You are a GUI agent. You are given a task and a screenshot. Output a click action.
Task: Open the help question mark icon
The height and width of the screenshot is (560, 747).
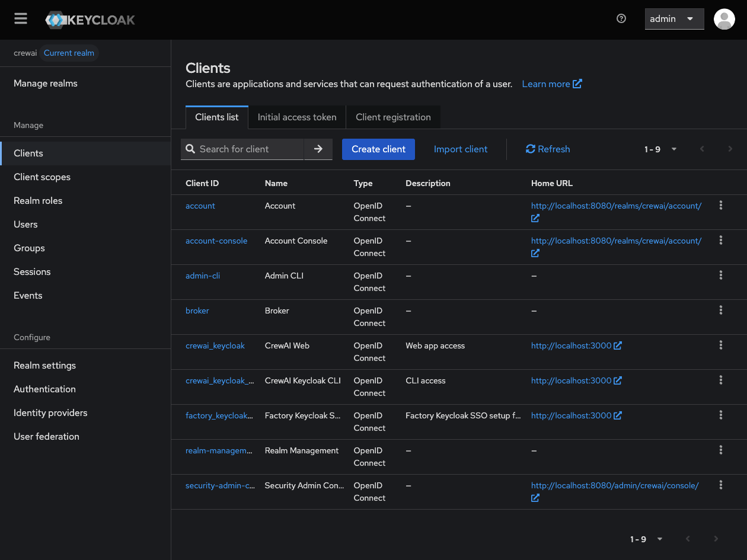621,18
